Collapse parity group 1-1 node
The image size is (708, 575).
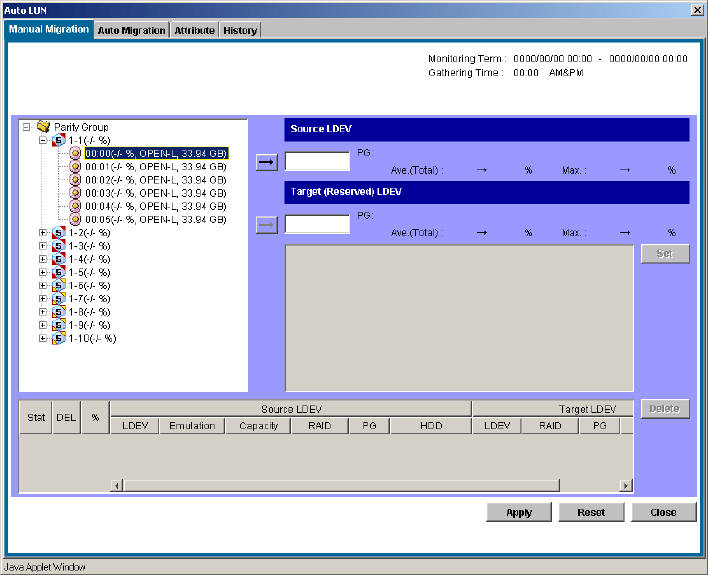pyautogui.click(x=43, y=141)
